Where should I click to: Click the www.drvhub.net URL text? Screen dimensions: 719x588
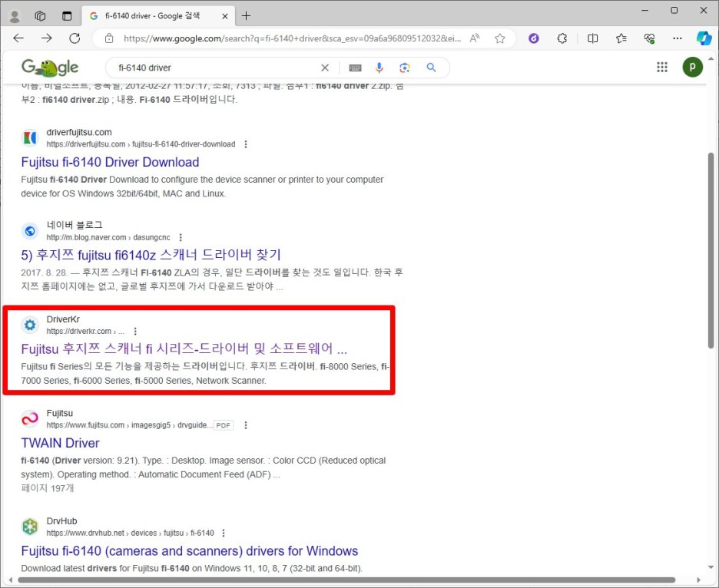coord(131,533)
